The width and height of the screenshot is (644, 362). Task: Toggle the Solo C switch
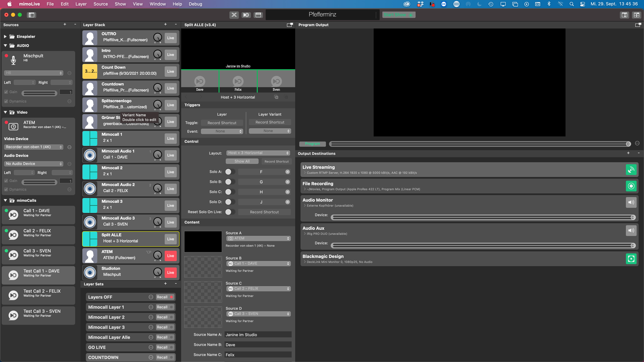[230, 192]
